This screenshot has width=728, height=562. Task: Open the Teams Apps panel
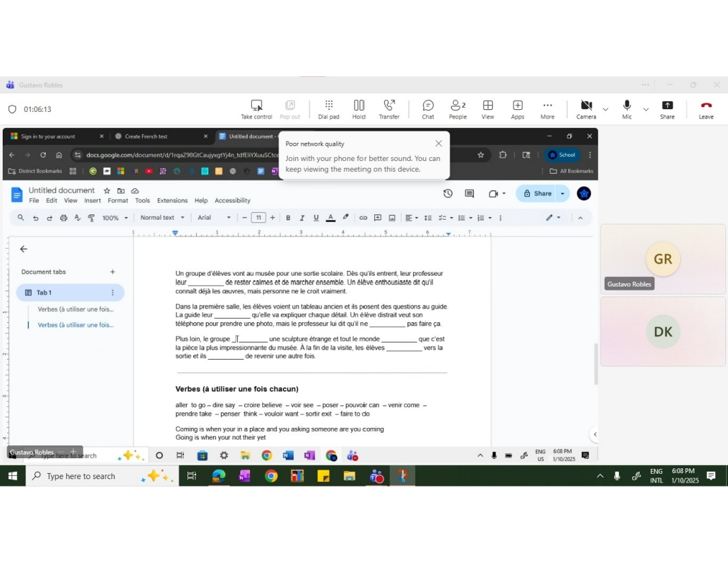518,110
